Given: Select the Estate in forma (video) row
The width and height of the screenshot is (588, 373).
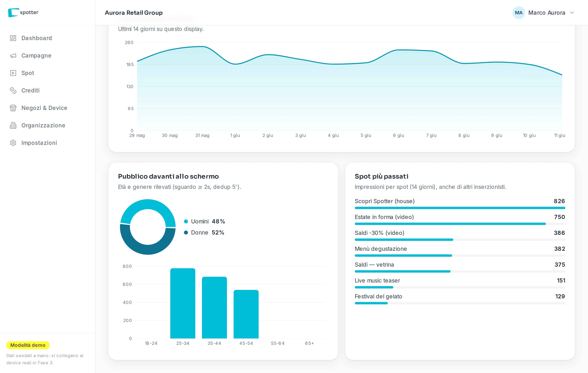Looking at the screenshot, I should [460, 219].
